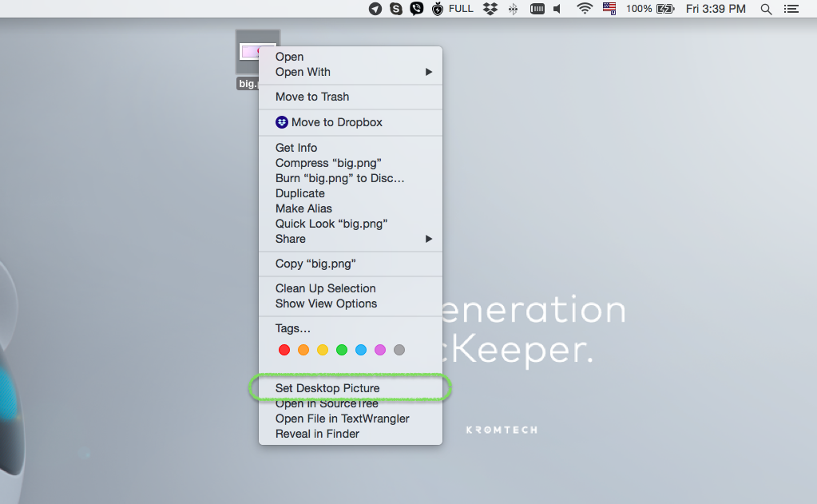817x504 pixels.
Task: Choose Duplicate from the menu
Action: (x=350, y=193)
